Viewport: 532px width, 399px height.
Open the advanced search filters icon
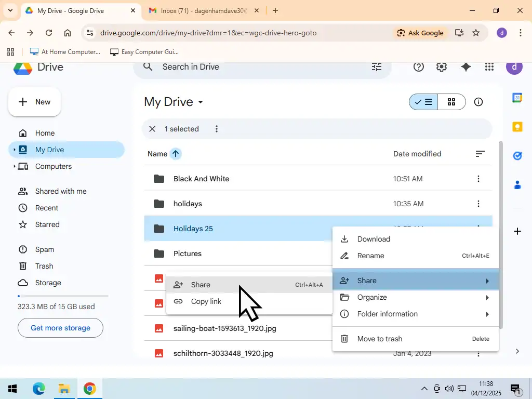376,66
